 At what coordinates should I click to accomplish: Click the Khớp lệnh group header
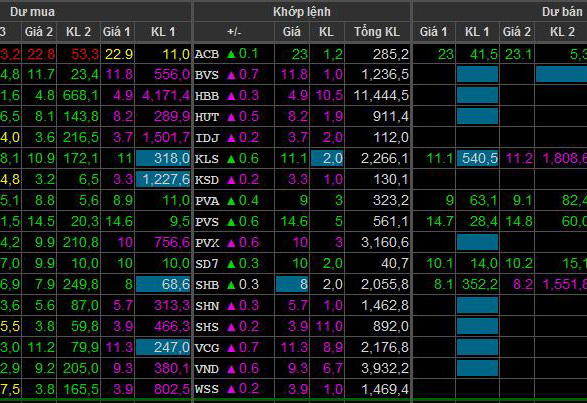point(302,12)
